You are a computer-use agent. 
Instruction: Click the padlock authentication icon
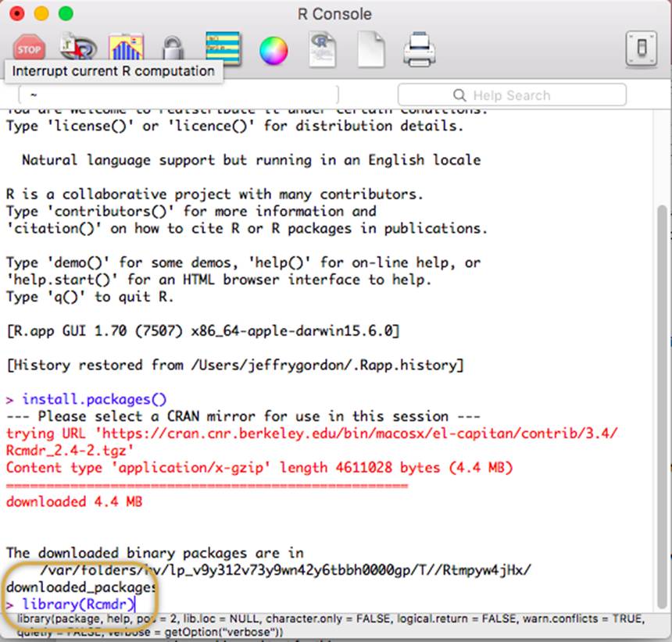pyautogui.click(x=173, y=50)
